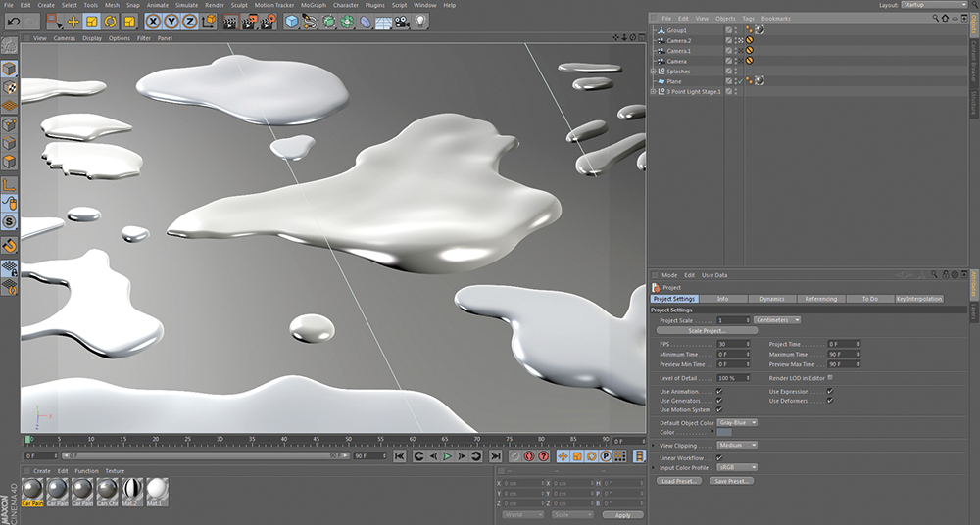Screen dimensions: 980x525
Task: Open the Layout Startup dropdown
Action: click(934, 5)
